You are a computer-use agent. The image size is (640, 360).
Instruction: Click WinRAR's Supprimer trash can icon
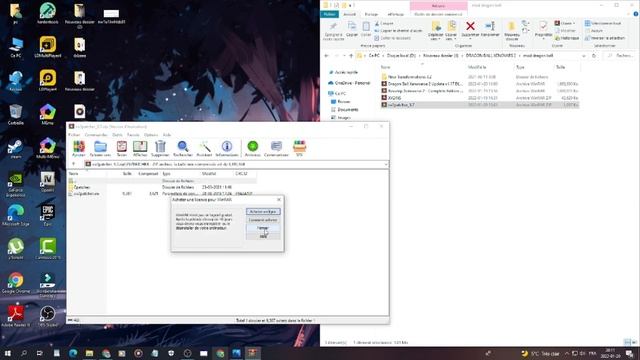point(160,147)
